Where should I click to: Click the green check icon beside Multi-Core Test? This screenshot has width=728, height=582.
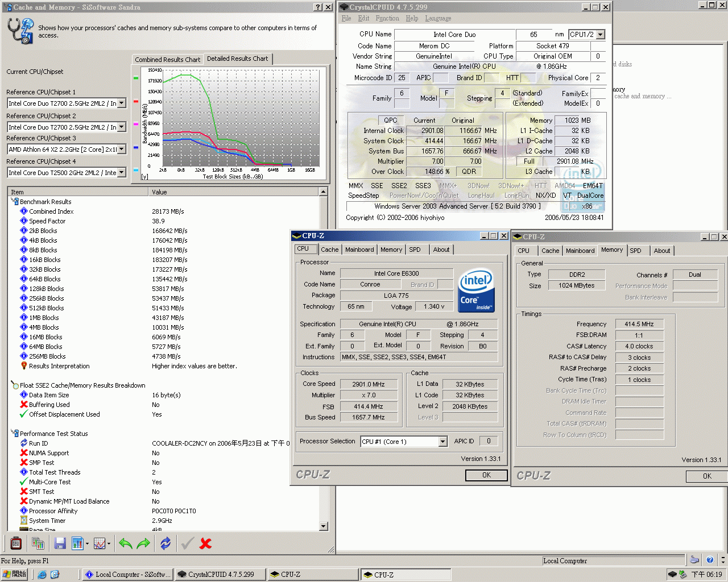[x=24, y=482]
